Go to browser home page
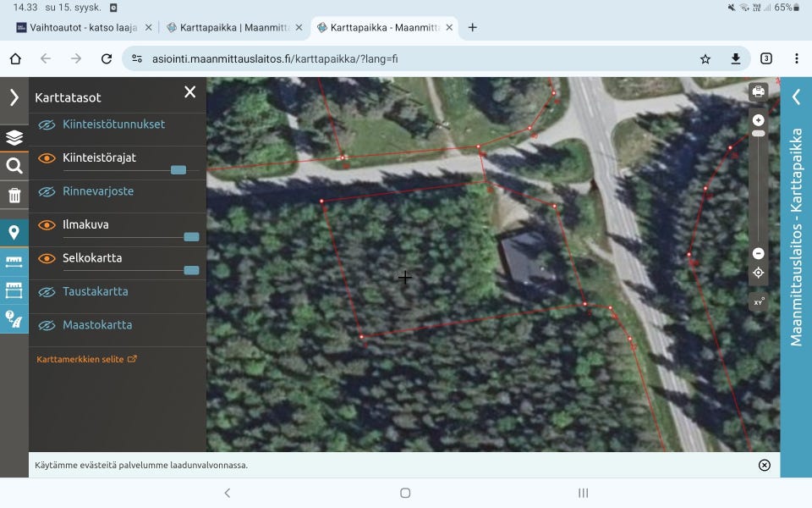812x508 pixels. tap(15, 58)
